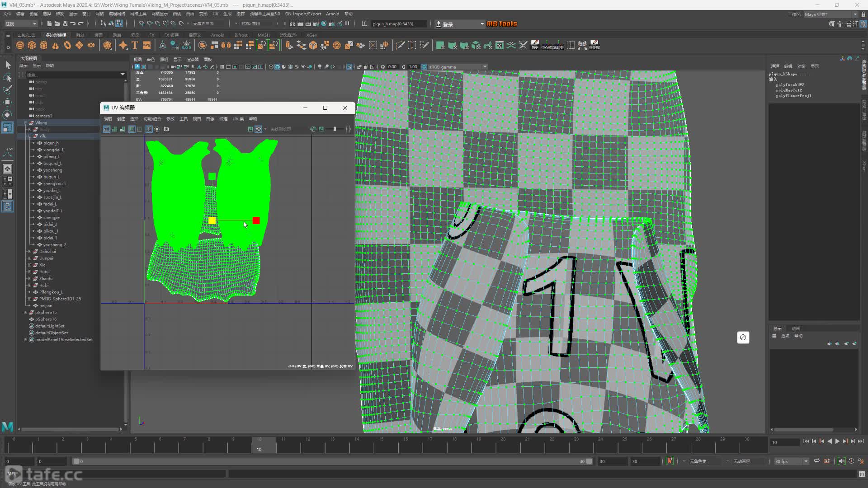This screenshot has height=488, width=868.
Task: Toggle isolate select in viewport toolbar
Action: (x=349, y=67)
